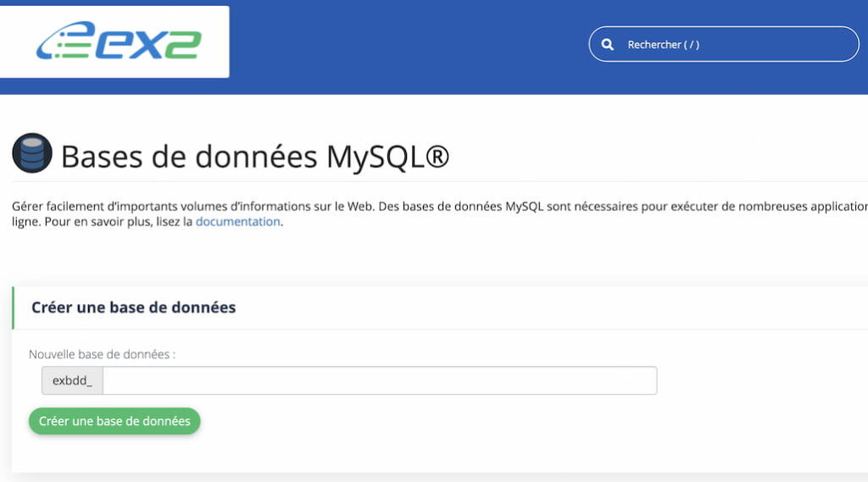
Task: Click the description paragraph starting with Gérer facilement
Action: pos(440,213)
